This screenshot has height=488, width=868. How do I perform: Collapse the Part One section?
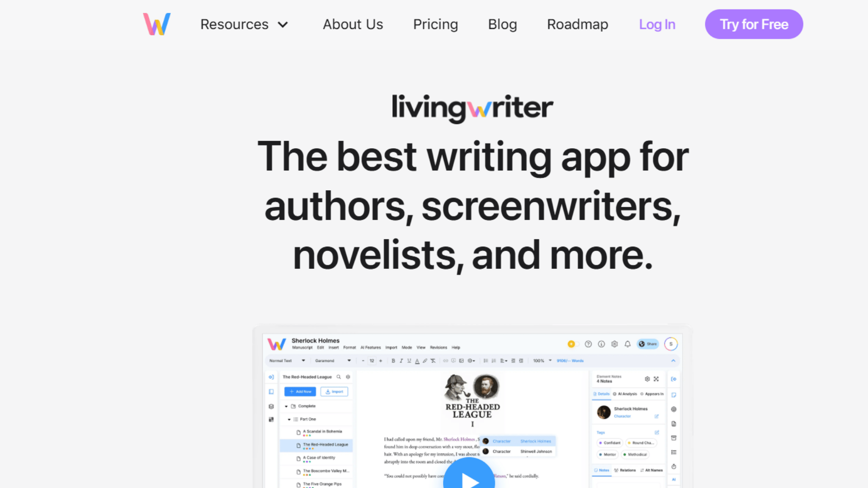[x=289, y=419]
